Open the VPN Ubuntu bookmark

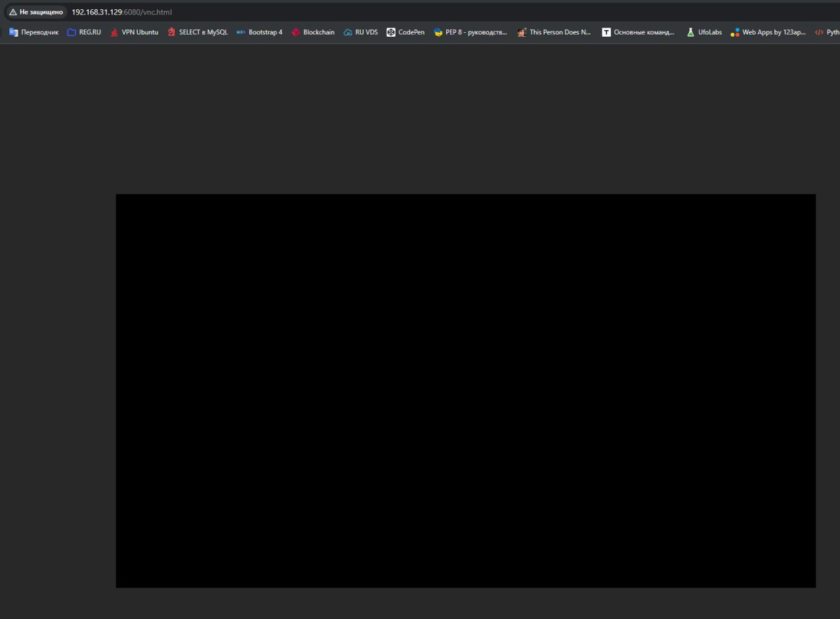(x=134, y=32)
